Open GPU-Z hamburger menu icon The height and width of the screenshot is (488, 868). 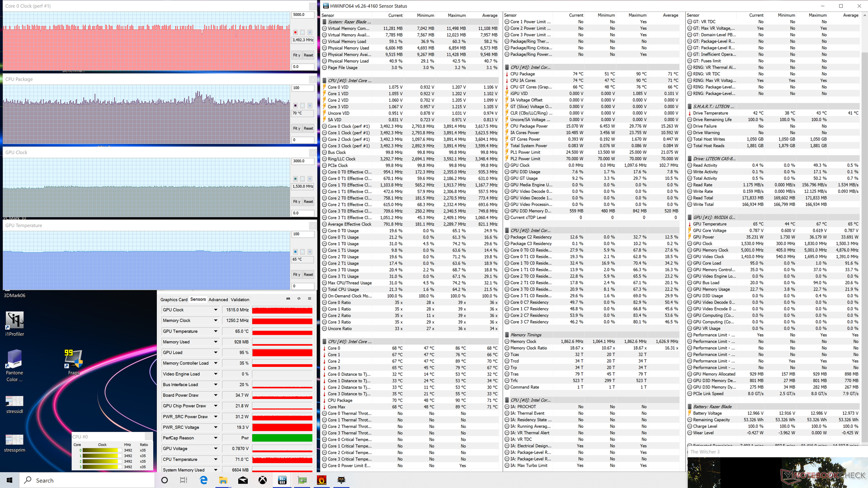pyautogui.click(x=310, y=299)
